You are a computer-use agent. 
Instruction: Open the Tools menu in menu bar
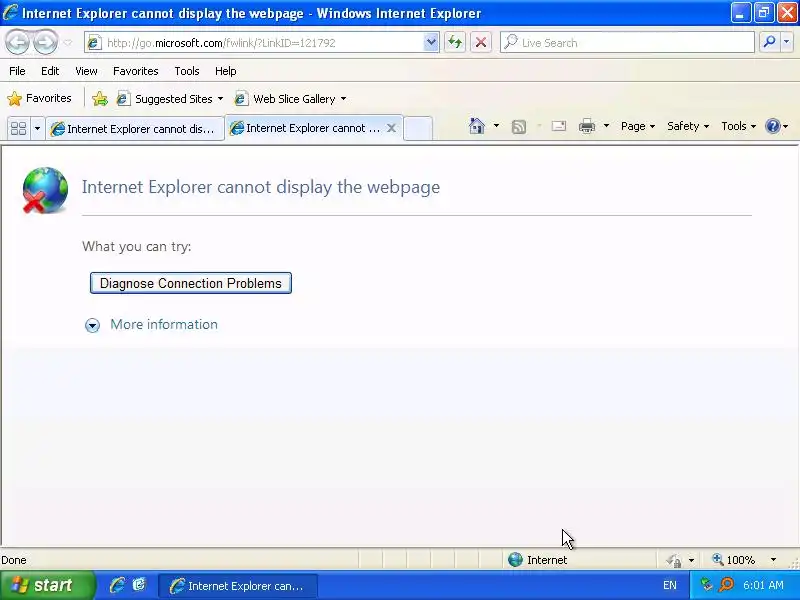(x=187, y=71)
